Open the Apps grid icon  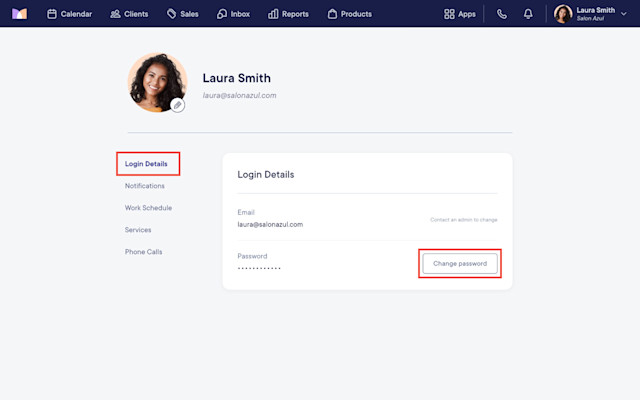449,14
